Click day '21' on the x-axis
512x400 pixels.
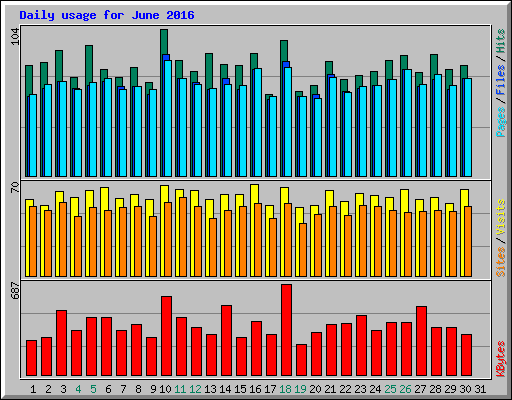[330, 389]
